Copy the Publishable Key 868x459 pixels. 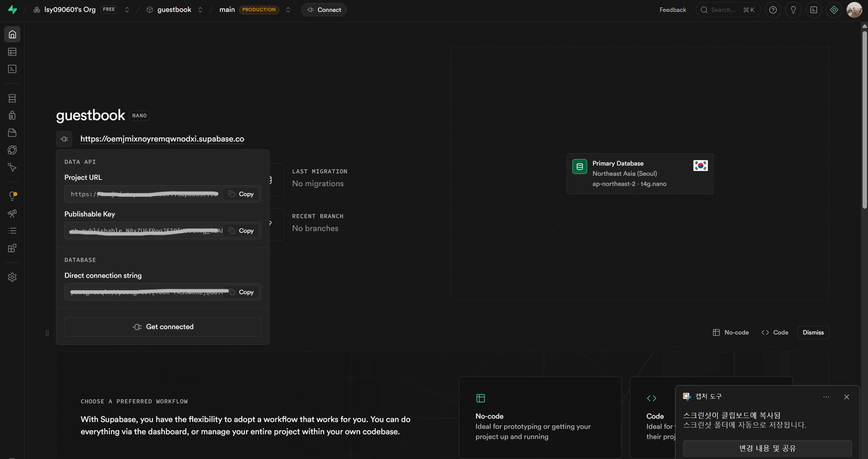pyautogui.click(x=241, y=231)
